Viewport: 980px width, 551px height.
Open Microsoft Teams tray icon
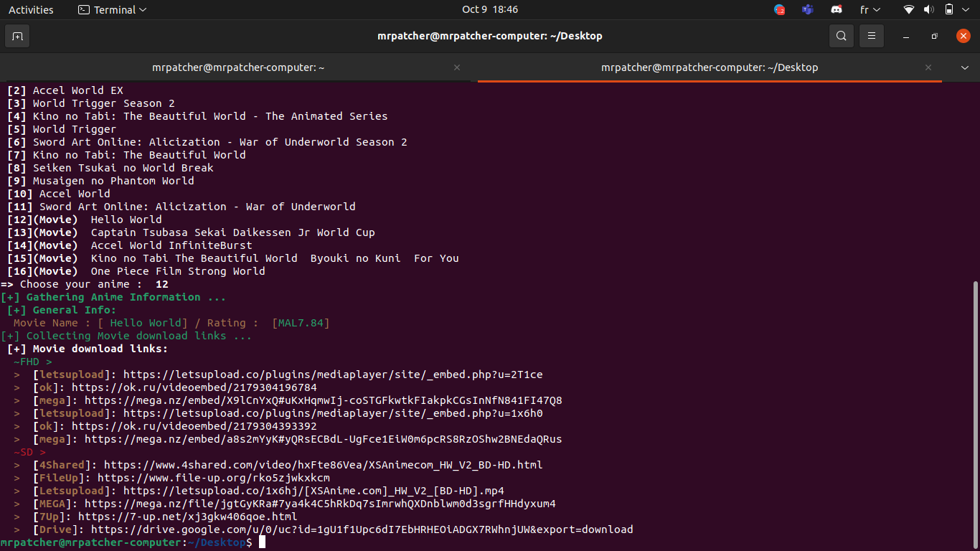tap(808, 9)
